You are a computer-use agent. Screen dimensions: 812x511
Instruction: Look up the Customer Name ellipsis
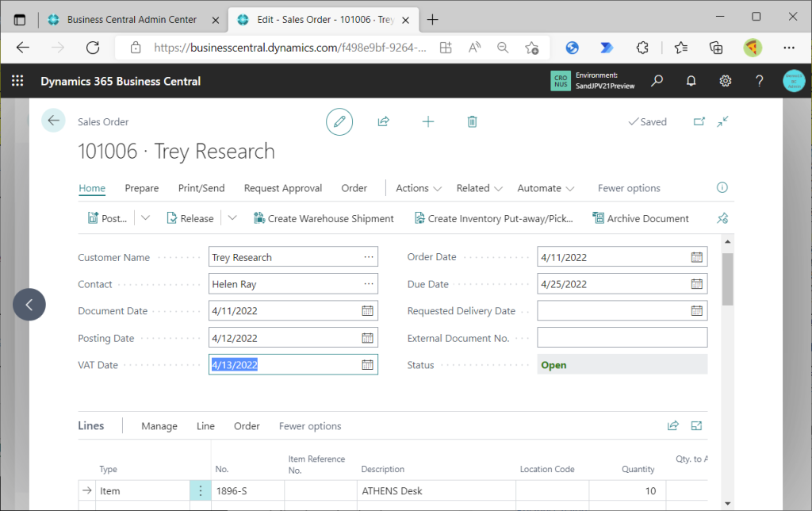pyautogui.click(x=369, y=257)
